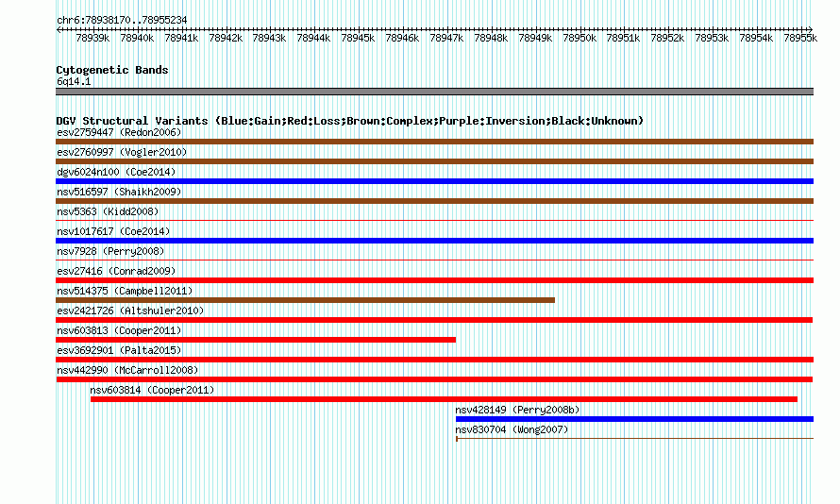
Task: Open variant esv27416 (Conrad2009) label
Action: [116, 271]
